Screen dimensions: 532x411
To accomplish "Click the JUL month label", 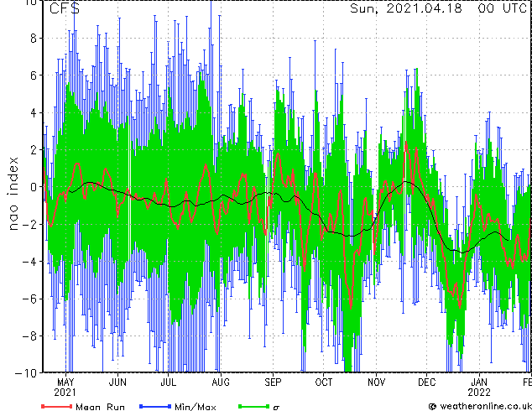I will pos(169,382).
